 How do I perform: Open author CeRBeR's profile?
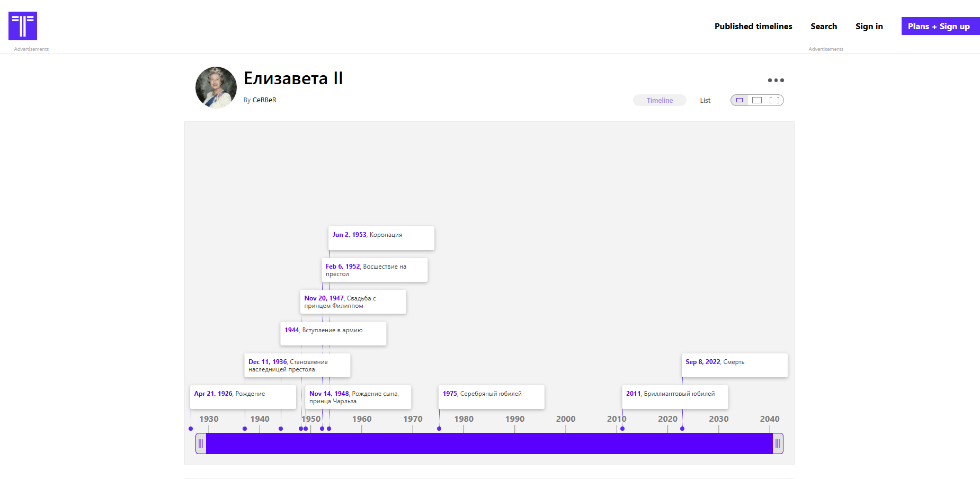click(264, 100)
